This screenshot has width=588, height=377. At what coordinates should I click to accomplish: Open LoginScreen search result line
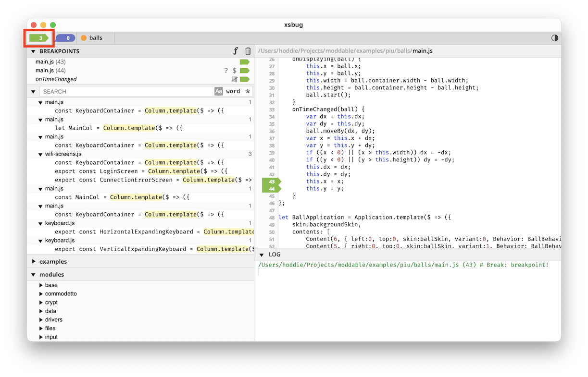[x=141, y=171]
